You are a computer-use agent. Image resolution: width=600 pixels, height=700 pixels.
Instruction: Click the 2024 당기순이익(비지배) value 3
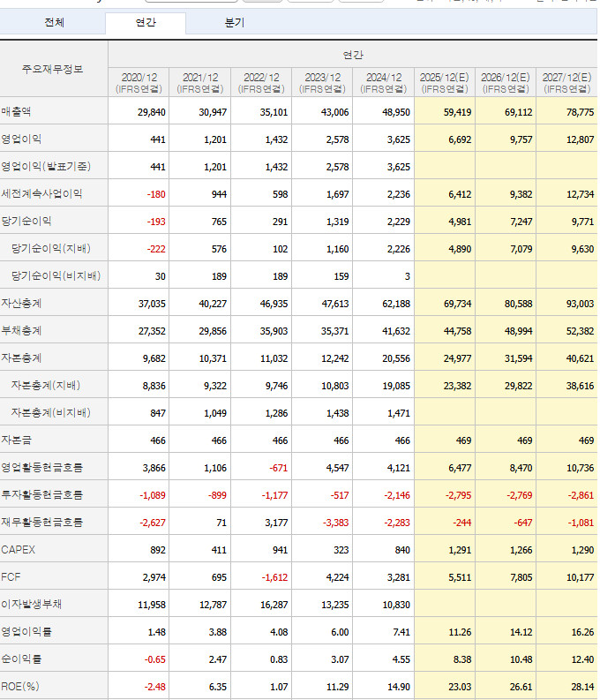408,276
